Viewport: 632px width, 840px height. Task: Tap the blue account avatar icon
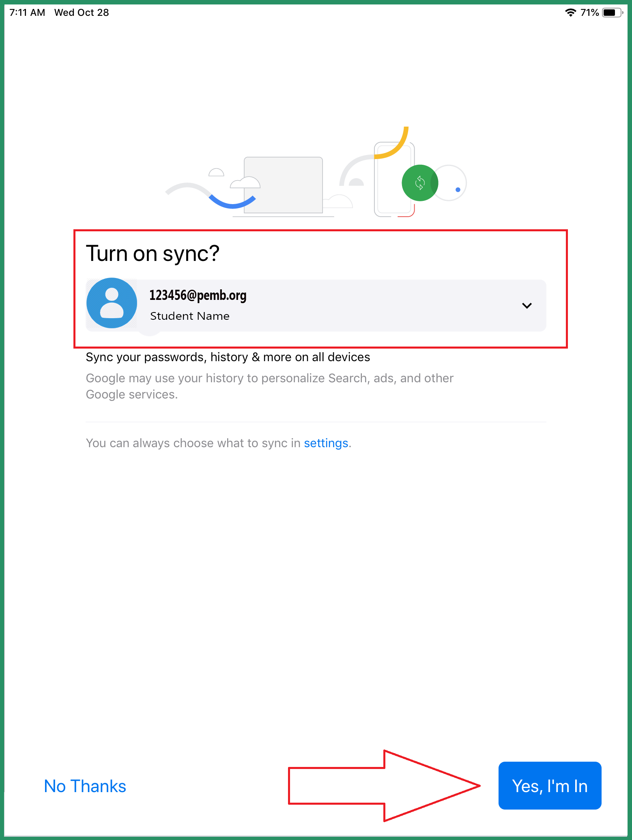point(112,303)
